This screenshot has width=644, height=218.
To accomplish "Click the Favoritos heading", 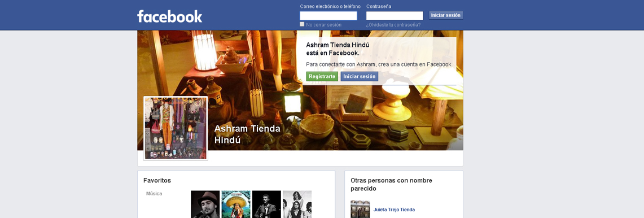I will 157,181.
